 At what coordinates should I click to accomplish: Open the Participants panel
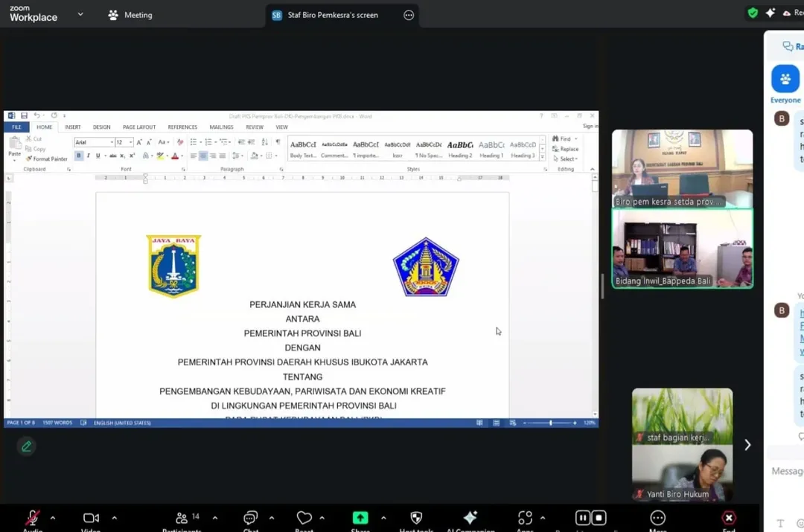[x=182, y=518]
